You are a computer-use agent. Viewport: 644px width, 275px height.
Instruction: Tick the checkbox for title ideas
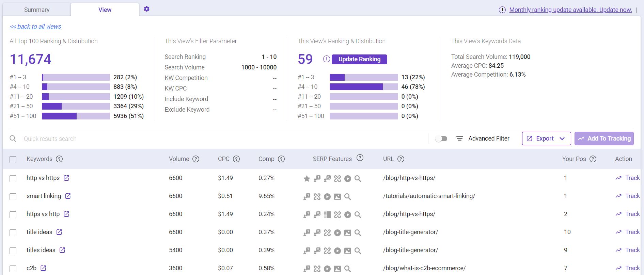coord(13,233)
